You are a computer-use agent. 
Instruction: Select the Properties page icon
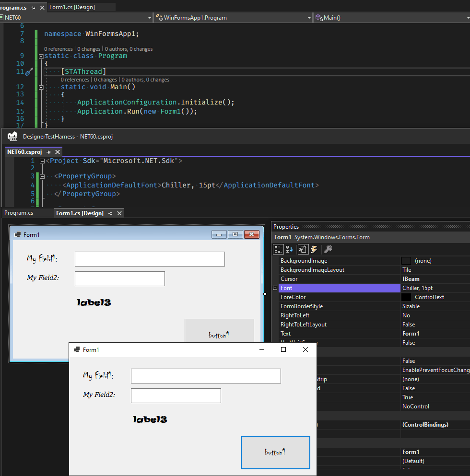point(303,249)
